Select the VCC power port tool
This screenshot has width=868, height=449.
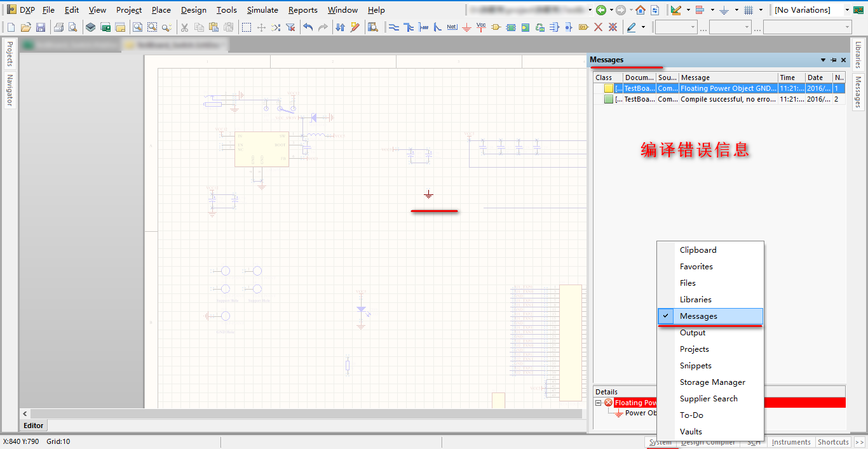click(481, 27)
